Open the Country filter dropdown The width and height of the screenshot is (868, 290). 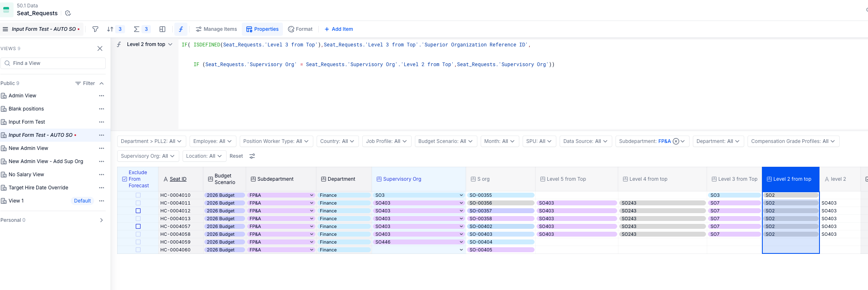(x=338, y=141)
